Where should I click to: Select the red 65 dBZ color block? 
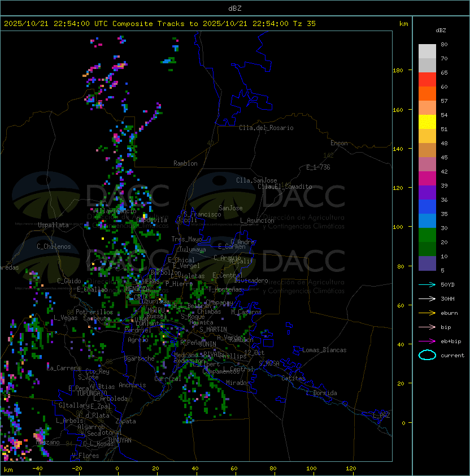(x=427, y=79)
